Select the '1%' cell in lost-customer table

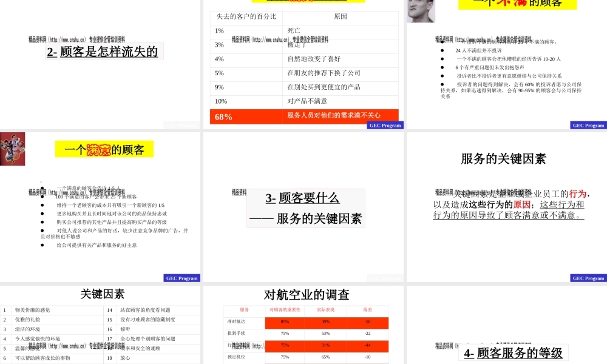(219, 30)
